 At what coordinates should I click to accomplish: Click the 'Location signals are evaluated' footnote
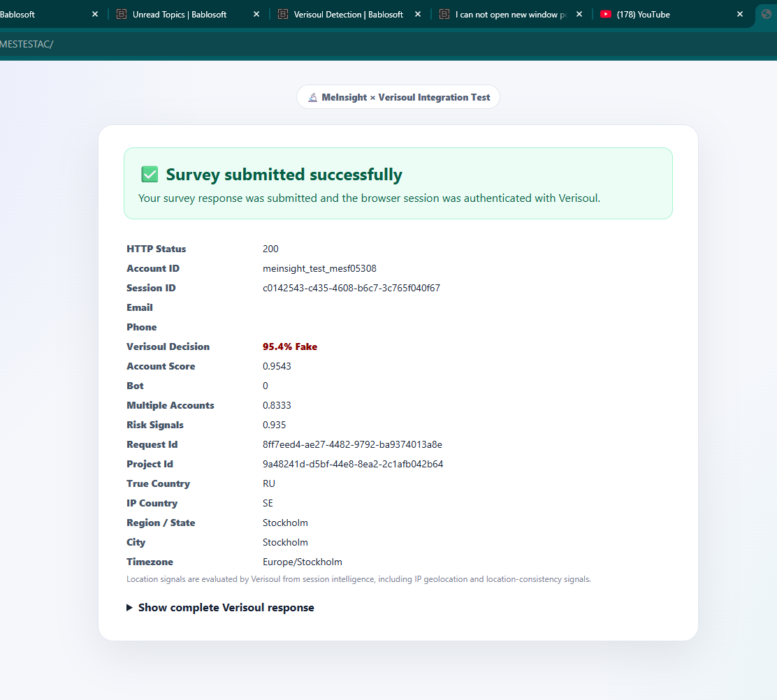[358, 579]
